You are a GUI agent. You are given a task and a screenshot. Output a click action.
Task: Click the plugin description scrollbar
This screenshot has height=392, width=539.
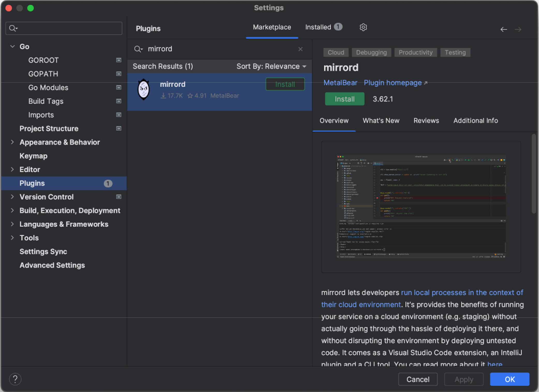[x=534, y=173]
